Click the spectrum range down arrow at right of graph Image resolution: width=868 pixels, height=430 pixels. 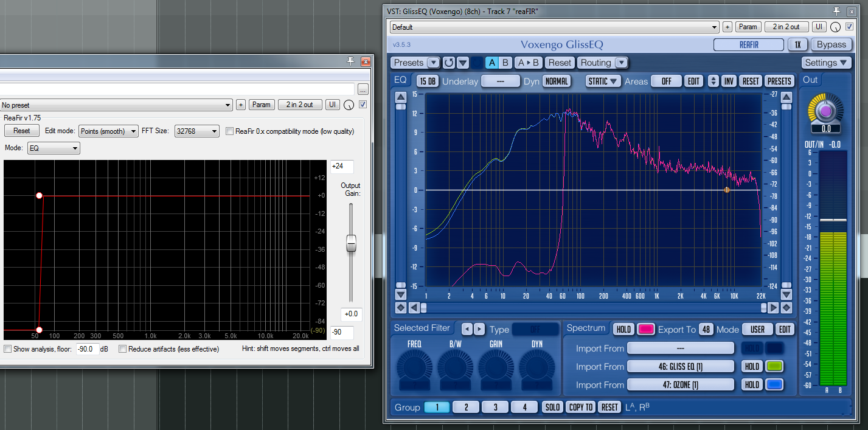(x=786, y=295)
